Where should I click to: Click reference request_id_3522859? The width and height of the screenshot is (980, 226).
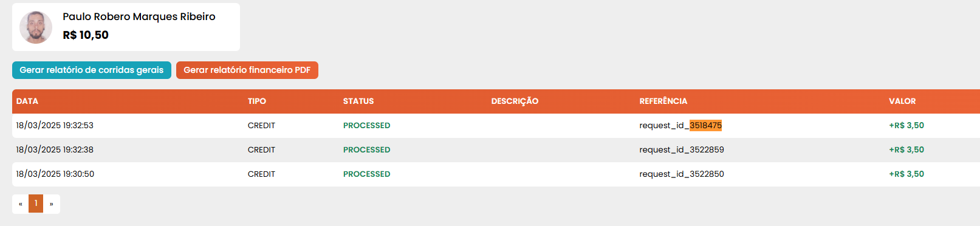click(x=682, y=149)
